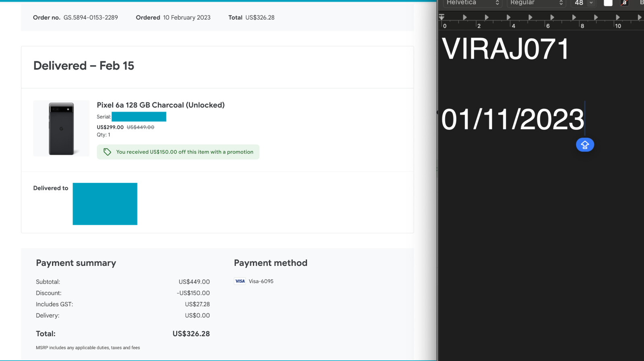644x361 pixels.
Task: Open the font size 48 dropdown arrow
Action: [591, 3]
